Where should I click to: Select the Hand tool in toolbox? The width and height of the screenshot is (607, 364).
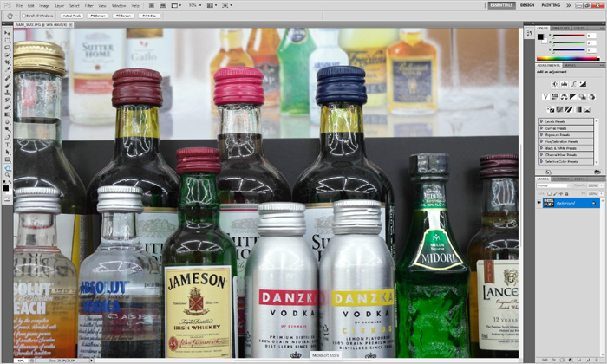[7, 169]
